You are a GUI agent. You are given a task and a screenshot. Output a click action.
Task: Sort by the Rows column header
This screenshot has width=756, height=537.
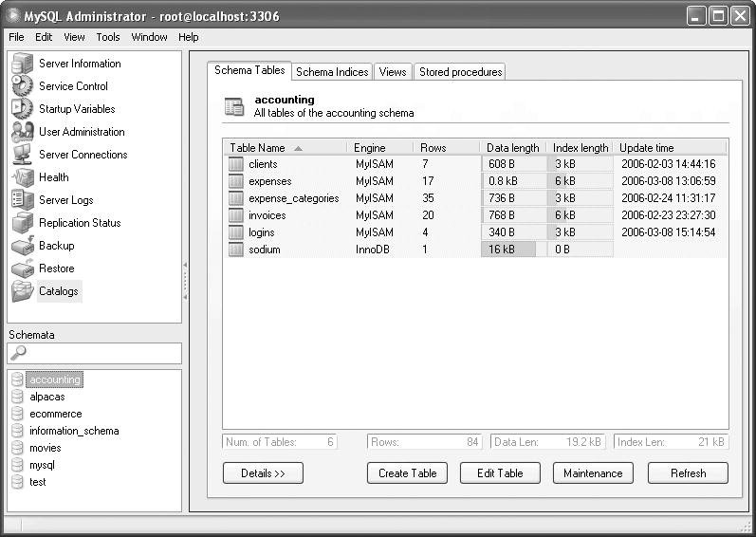pyautogui.click(x=447, y=148)
